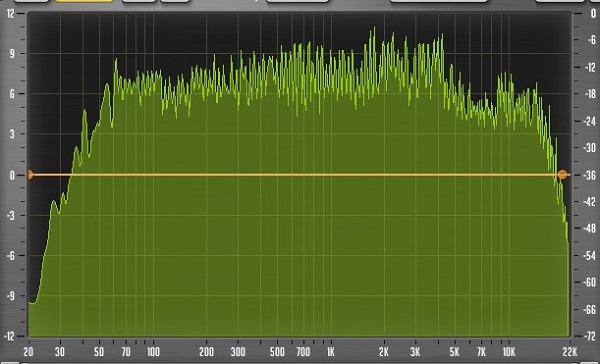Click the -6 level label on right scale
Image resolution: width=600 pixels, height=364 pixels.
pyautogui.click(x=592, y=39)
